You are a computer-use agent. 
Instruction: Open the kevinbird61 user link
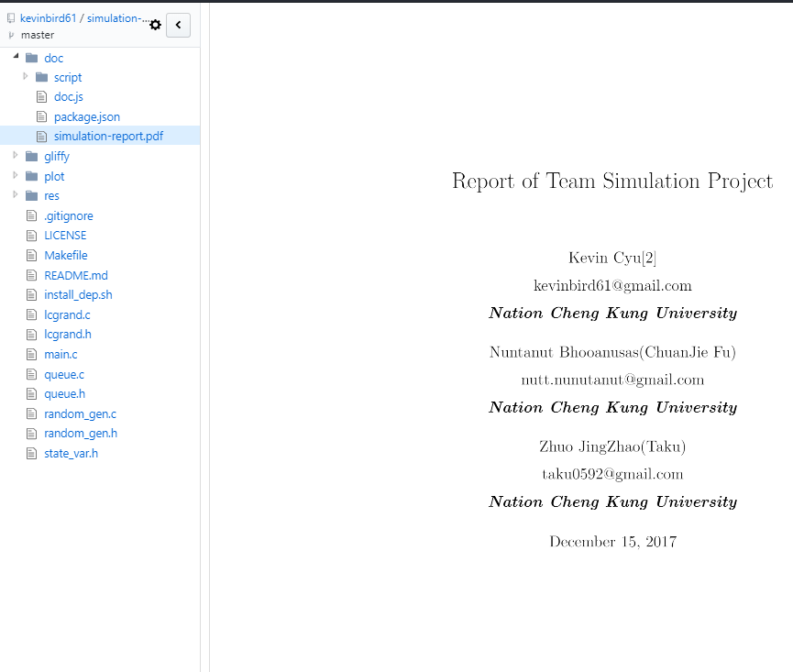point(48,18)
